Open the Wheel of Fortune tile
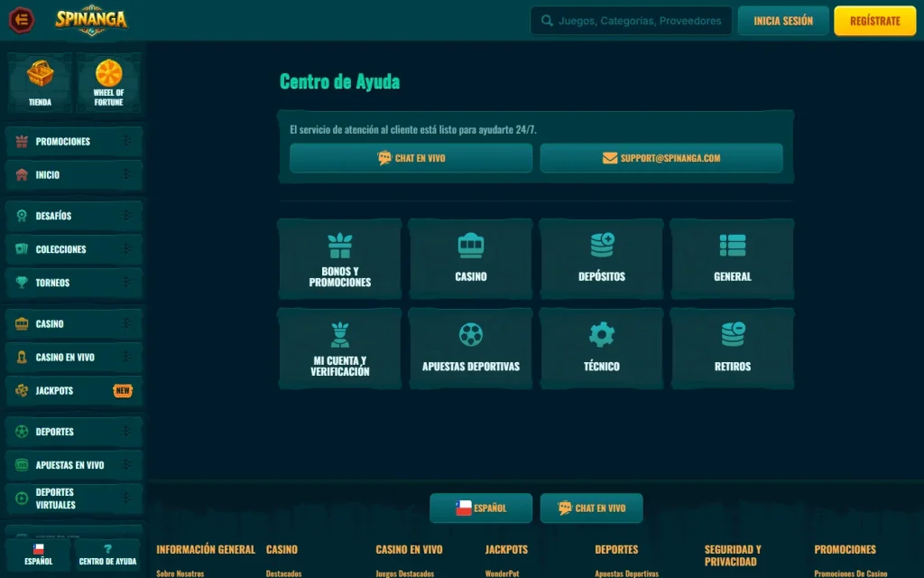Viewport: 924px width, 578px height. [108, 82]
